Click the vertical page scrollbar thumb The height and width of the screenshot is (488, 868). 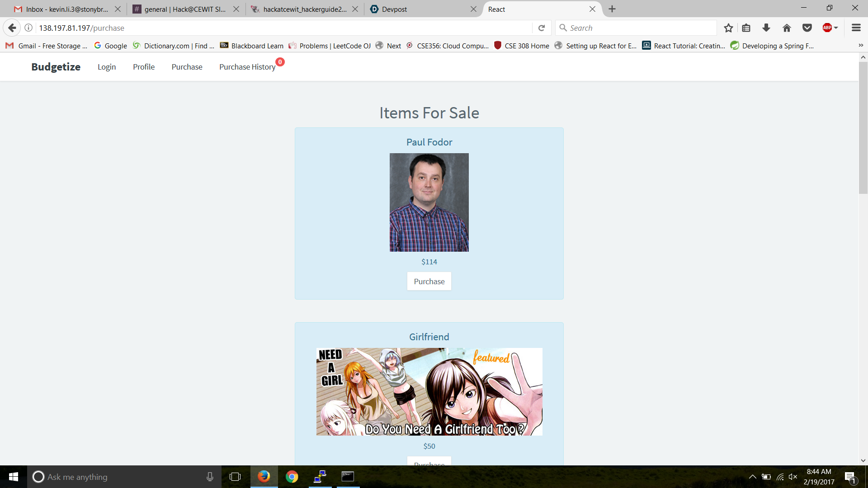click(863, 127)
